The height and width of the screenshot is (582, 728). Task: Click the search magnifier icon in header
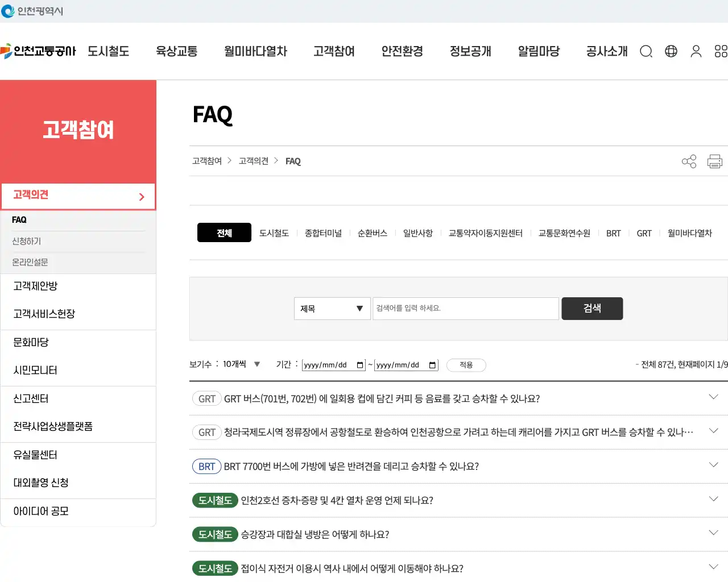click(646, 52)
